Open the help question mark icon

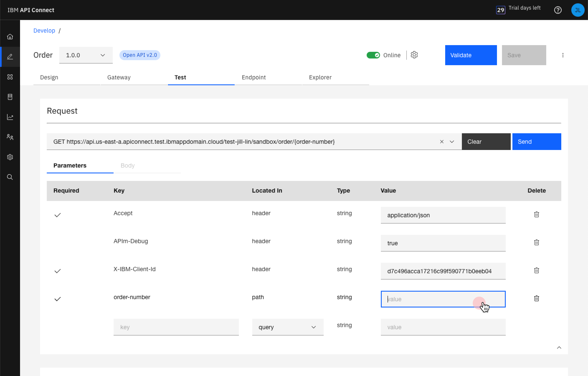[x=558, y=10]
